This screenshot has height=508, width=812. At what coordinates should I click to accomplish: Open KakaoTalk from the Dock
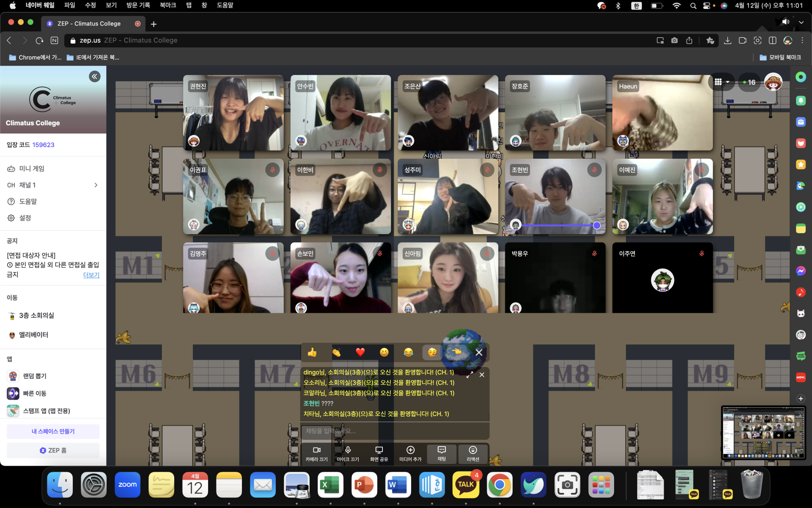coord(466,485)
